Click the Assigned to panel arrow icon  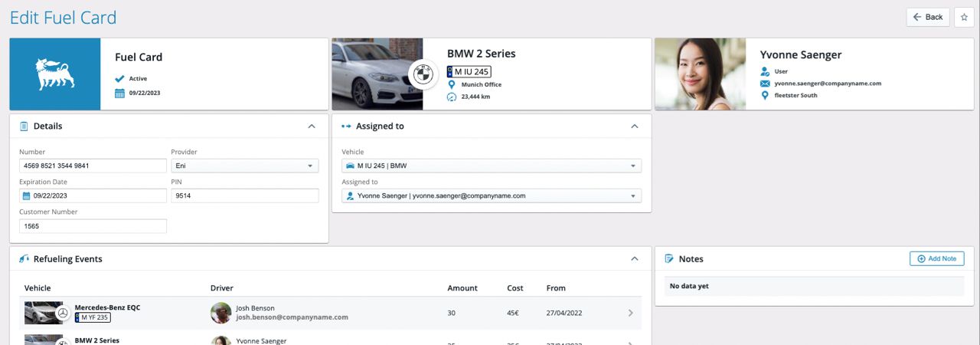pyautogui.click(x=346, y=126)
